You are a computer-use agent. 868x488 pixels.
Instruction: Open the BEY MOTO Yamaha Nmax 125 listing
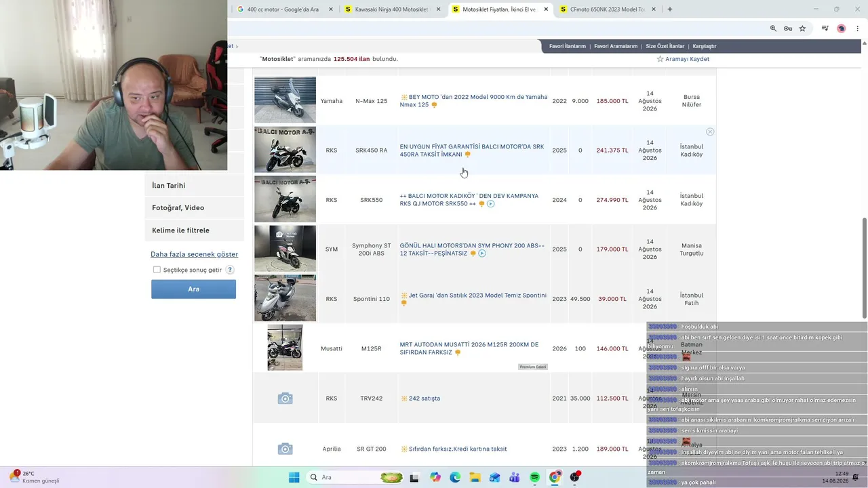click(473, 101)
